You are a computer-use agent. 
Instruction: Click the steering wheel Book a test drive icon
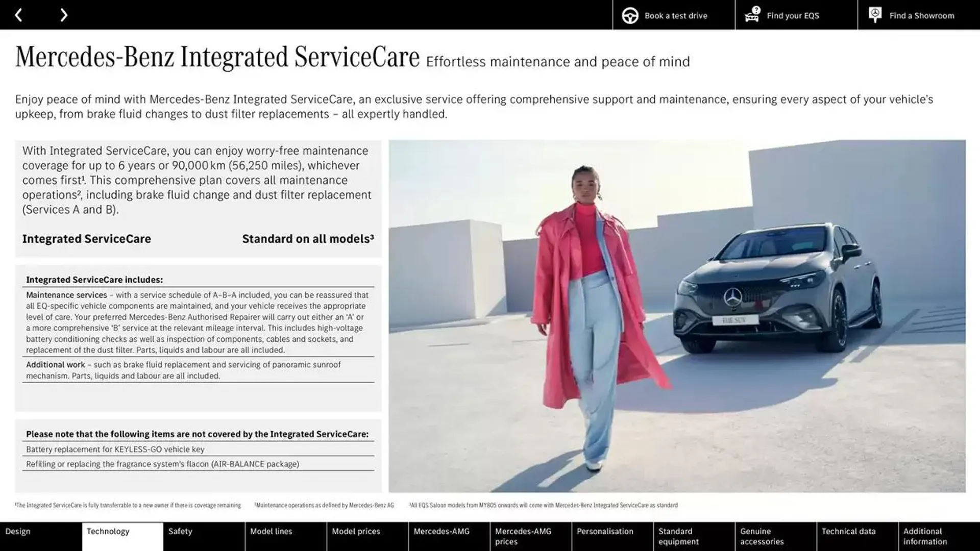point(629,15)
